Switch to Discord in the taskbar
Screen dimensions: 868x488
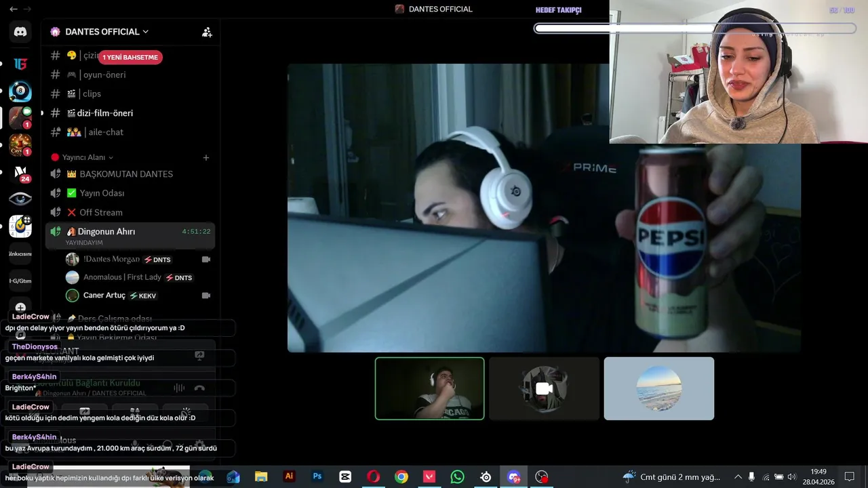click(513, 476)
